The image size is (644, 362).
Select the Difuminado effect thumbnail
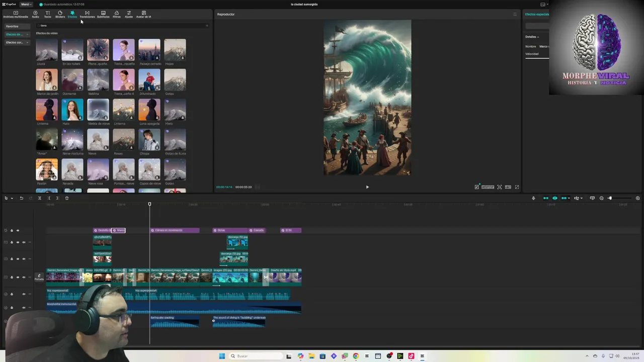coord(149,79)
